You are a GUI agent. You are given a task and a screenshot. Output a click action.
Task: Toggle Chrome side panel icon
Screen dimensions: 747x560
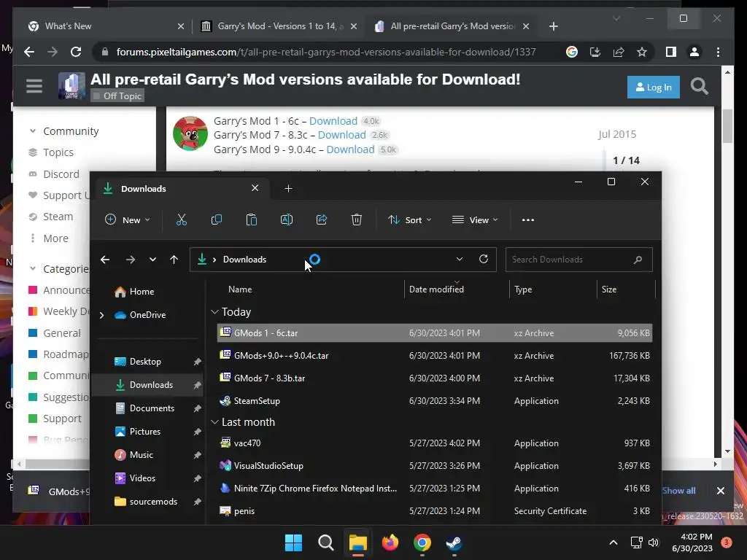click(671, 52)
